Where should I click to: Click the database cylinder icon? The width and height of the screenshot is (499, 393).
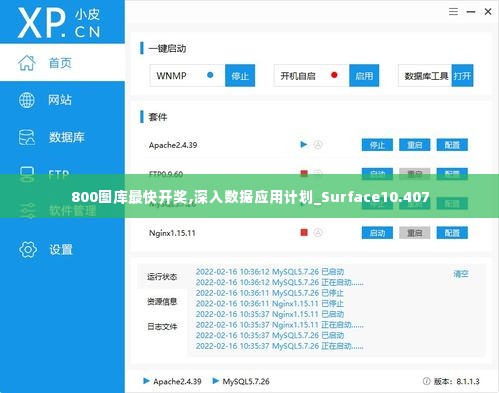[27, 137]
